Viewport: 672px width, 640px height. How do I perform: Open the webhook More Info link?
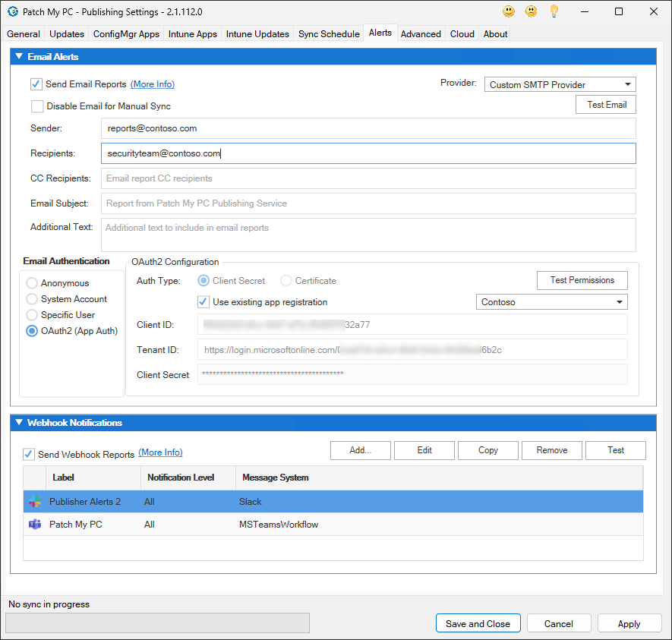160,452
